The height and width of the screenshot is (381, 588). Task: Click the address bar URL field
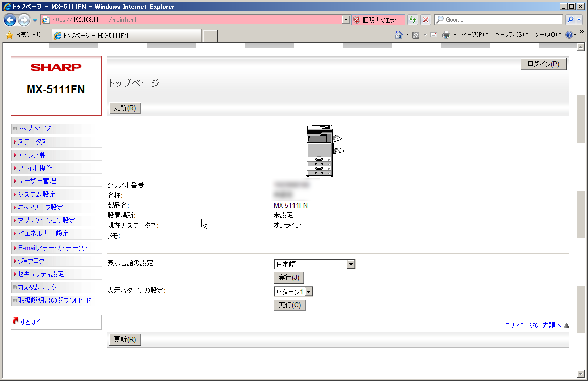pyautogui.click(x=191, y=20)
